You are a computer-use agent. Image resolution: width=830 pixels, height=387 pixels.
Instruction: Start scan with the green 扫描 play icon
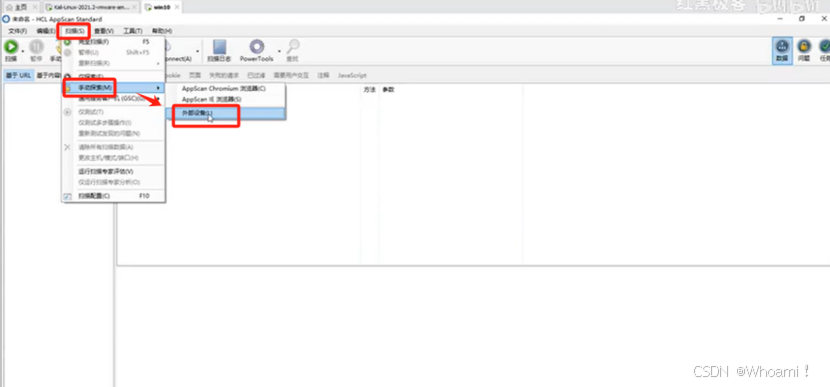11,47
